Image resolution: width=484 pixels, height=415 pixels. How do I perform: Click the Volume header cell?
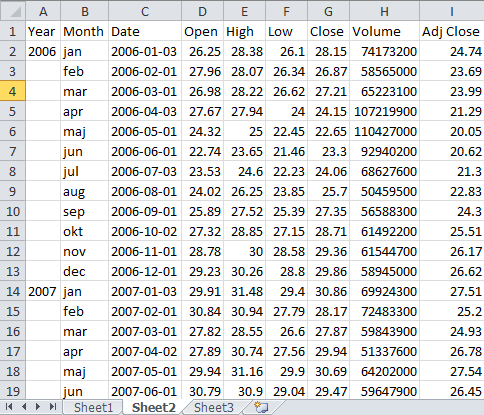tap(384, 31)
